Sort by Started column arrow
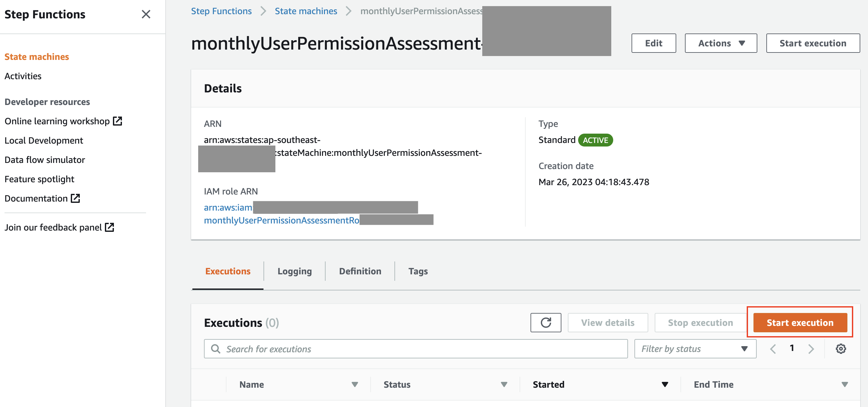Image resolution: width=868 pixels, height=407 pixels. coord(664,384)
